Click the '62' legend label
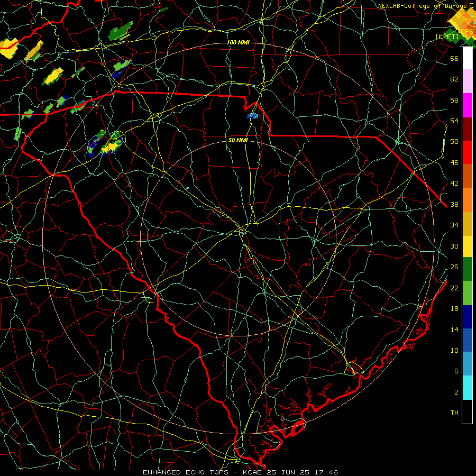 pos(454,79)
